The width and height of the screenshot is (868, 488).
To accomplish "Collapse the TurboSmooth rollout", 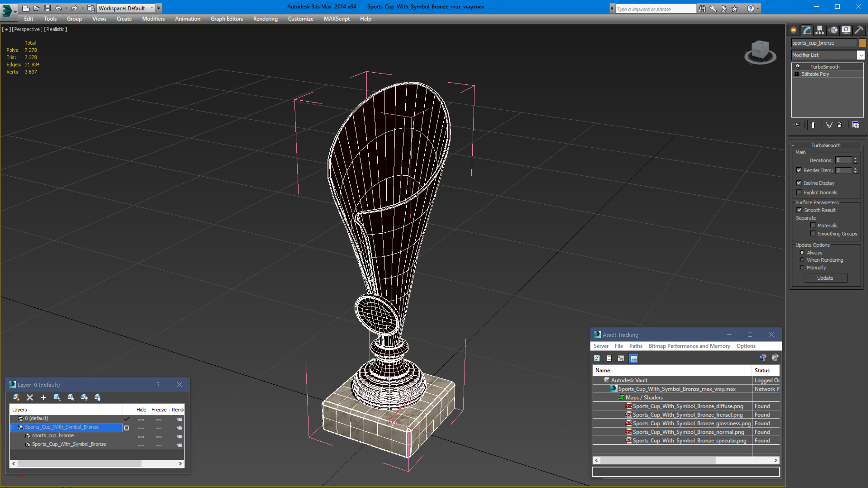I will point(793,145).
